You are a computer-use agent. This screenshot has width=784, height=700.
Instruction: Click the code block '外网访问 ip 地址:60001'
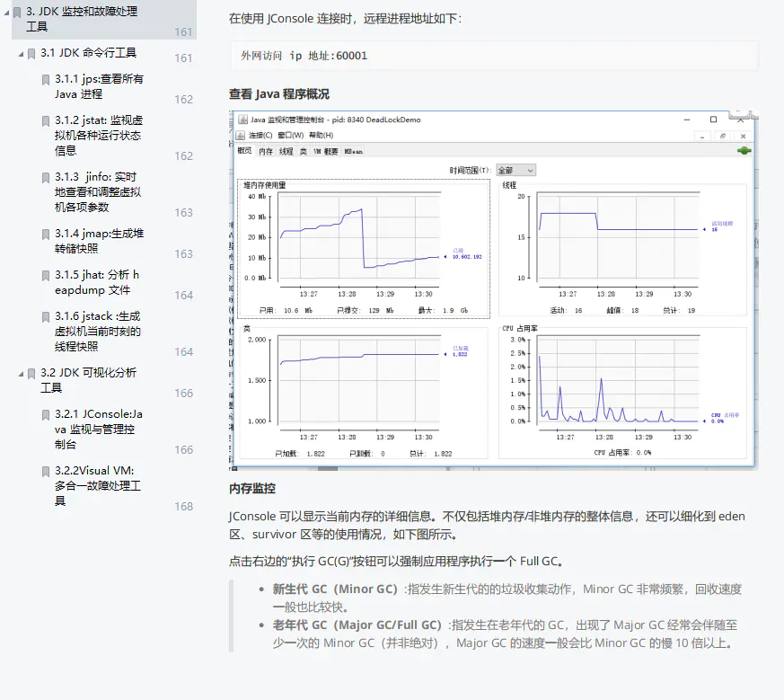point(494,56)
